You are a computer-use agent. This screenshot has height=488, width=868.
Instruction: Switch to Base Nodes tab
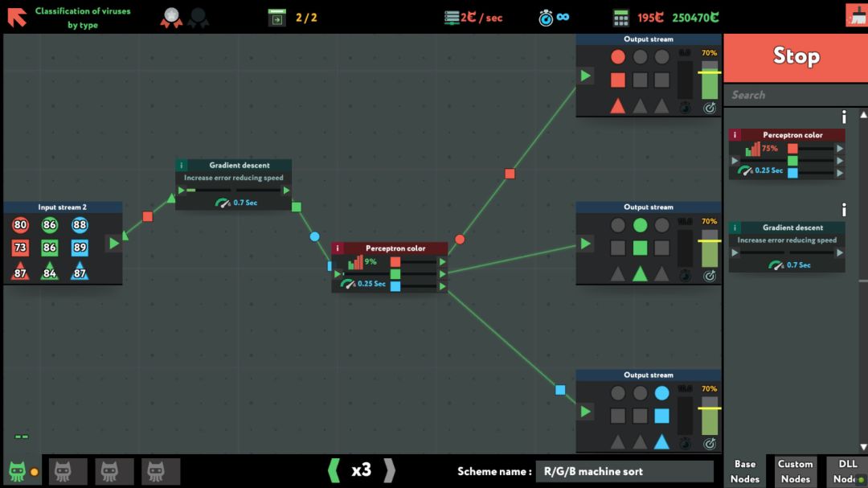coord(744,471)
